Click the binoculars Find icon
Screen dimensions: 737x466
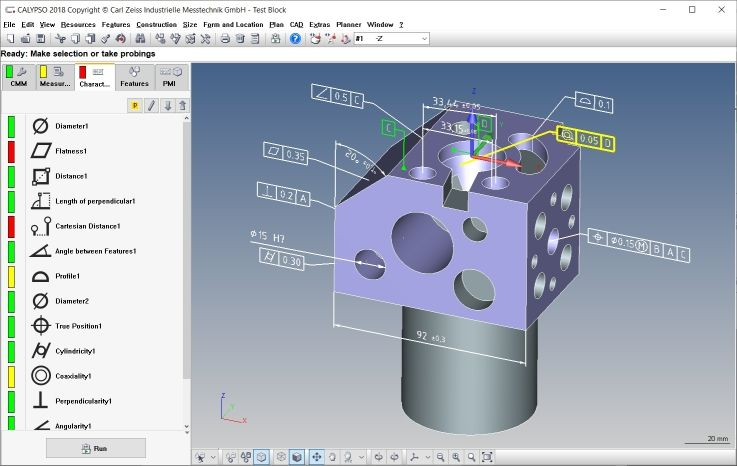click(x=140, y=39)
